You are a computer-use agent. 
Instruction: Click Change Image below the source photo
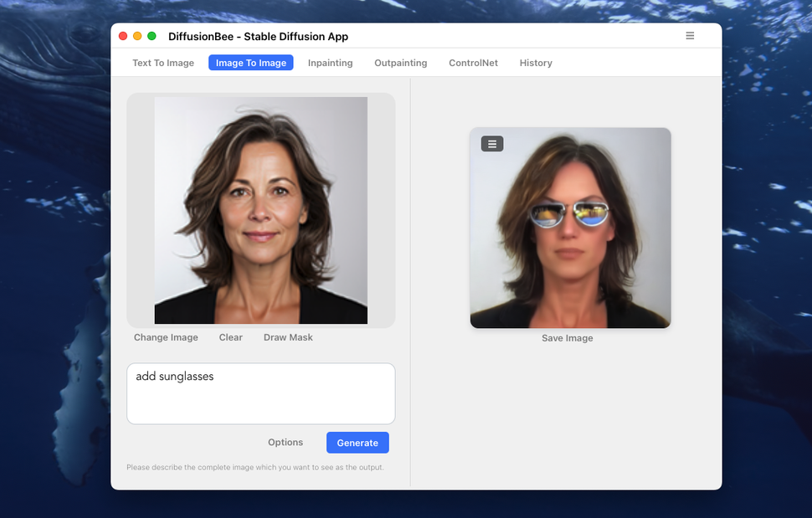[166, 337]
